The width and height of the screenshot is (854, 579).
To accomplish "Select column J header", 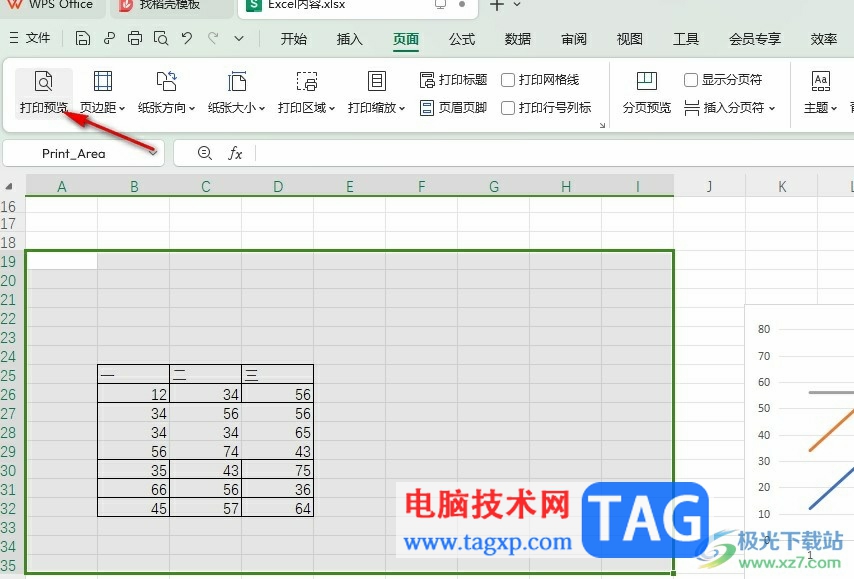I will click(709, 186).
